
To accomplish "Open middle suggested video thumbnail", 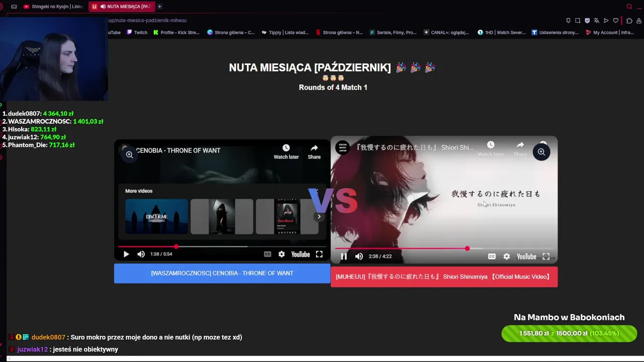I will click(222, 216).
